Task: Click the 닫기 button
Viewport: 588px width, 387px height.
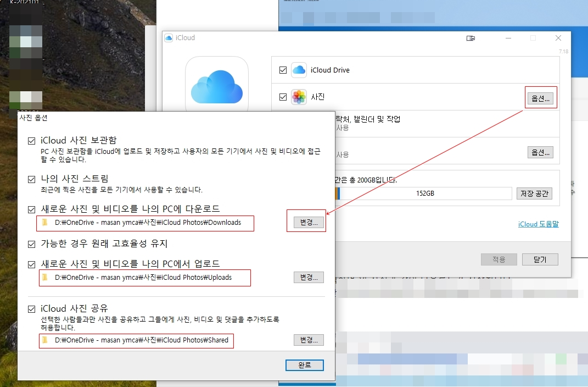Action: click(x=540, y=259)
